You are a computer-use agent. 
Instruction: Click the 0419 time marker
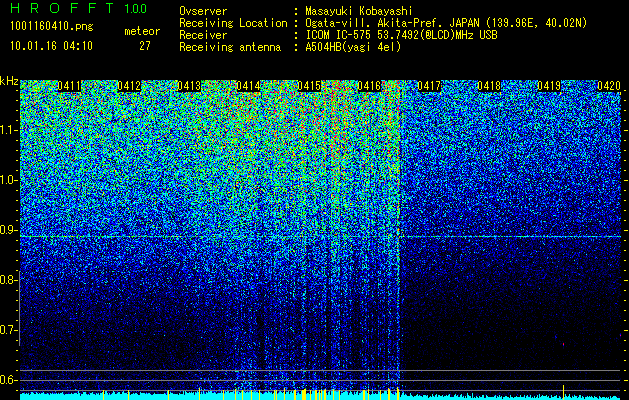pos(549,86)
